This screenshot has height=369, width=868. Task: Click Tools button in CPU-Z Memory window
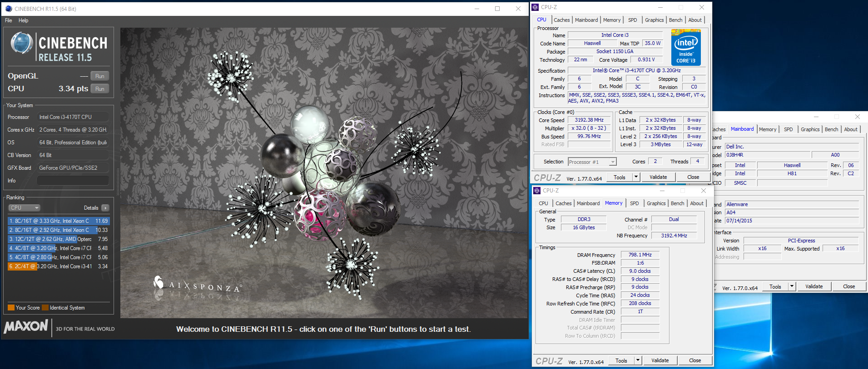(621, 361)
